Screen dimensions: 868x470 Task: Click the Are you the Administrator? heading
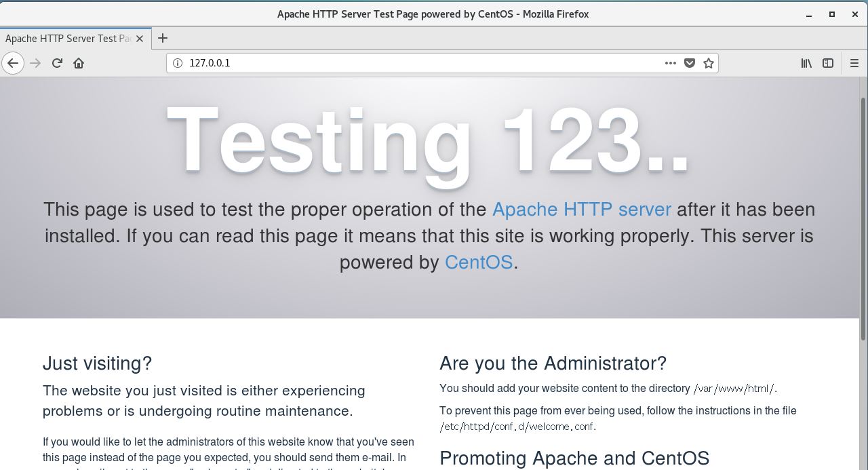tap(553, 364)
